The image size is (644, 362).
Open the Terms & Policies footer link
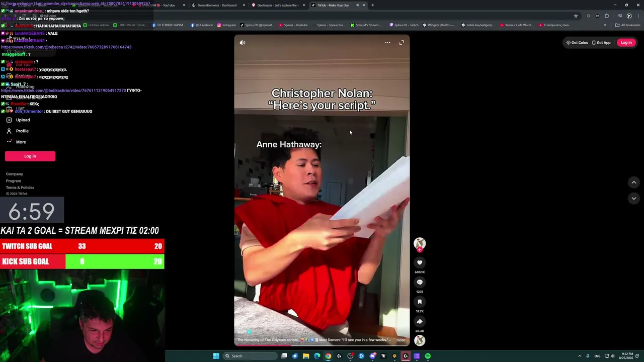tap(20, 188)
